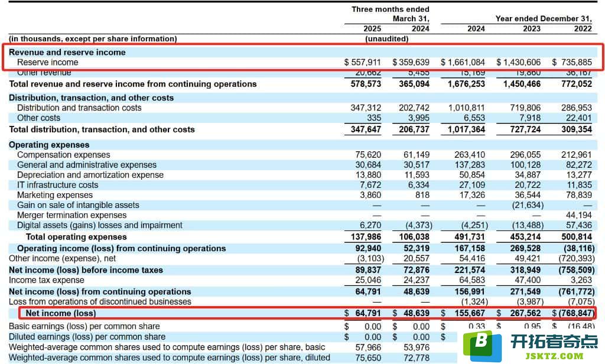
Task: Click the 2025 reserve income value 557,911
Action: pyautogui.click(x=366, y=62)
